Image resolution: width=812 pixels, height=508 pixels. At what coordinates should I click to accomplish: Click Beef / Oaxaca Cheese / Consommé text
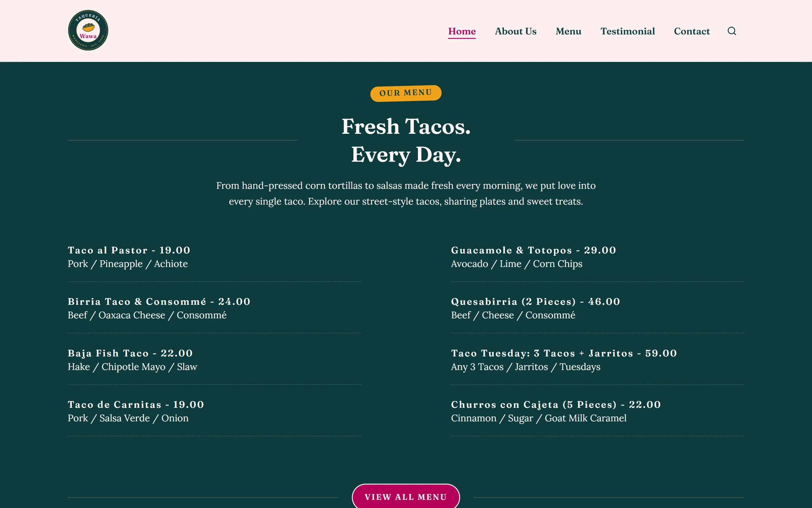click(x=147, y=315)
